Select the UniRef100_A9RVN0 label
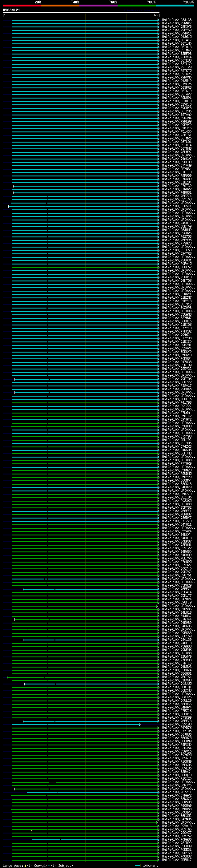Viewport: 197px width, 868px height. click(177, 78)
